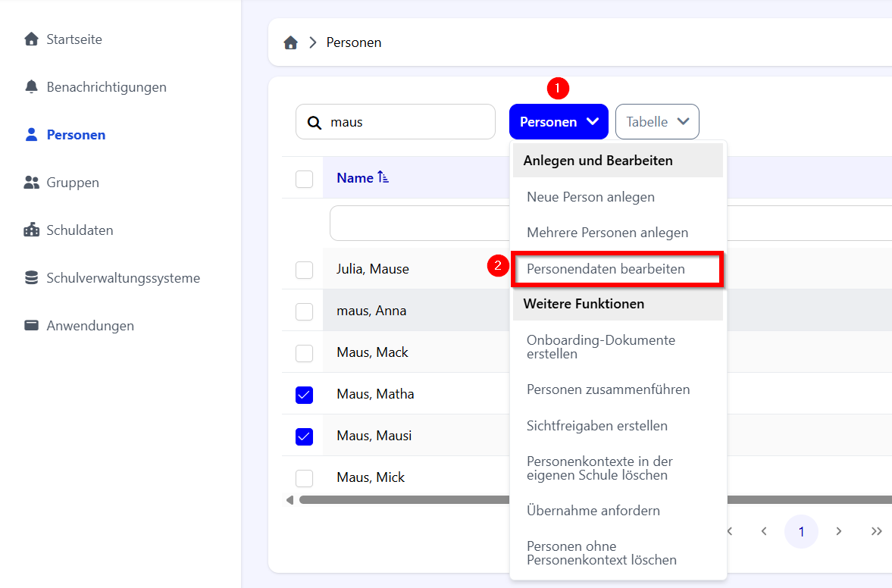Click the home icon in breadcrumb
892x588 pixels.
[x=290, y=43]
